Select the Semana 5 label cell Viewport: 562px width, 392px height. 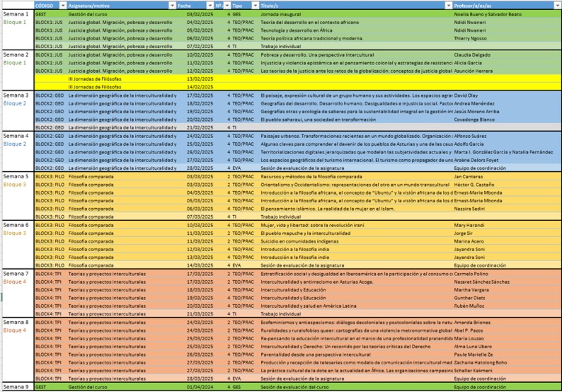(x=16, y=176)
